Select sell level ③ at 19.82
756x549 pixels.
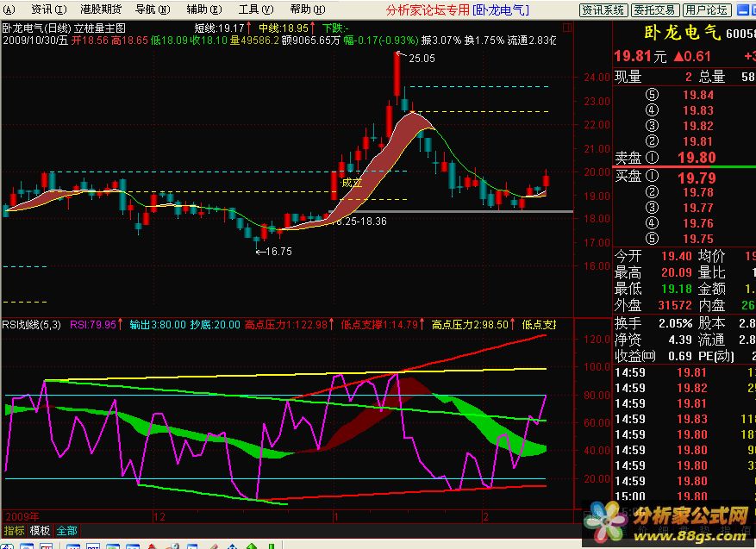697,126
